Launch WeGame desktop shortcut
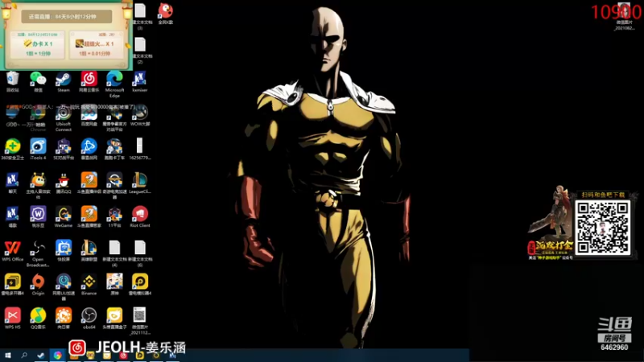The width and height of the screenshot is (644, 362). (64, 216)
